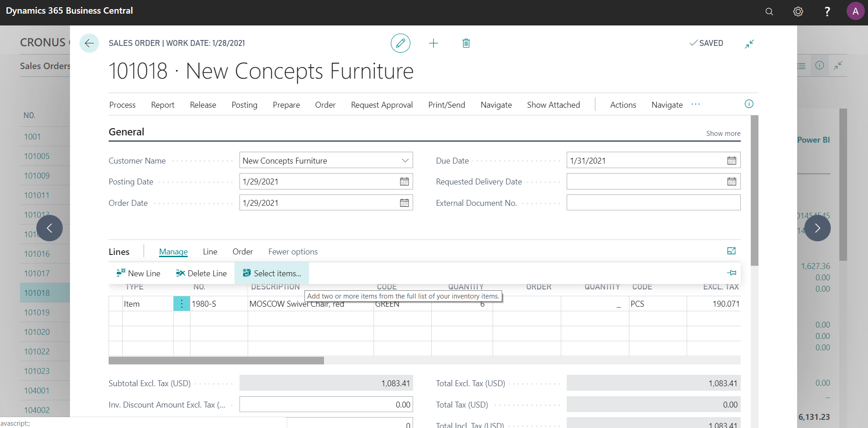Open row options for line 1980-S
Image resolution: width=868 pixels, height=428 pixels.
click(x=182, y=304)
